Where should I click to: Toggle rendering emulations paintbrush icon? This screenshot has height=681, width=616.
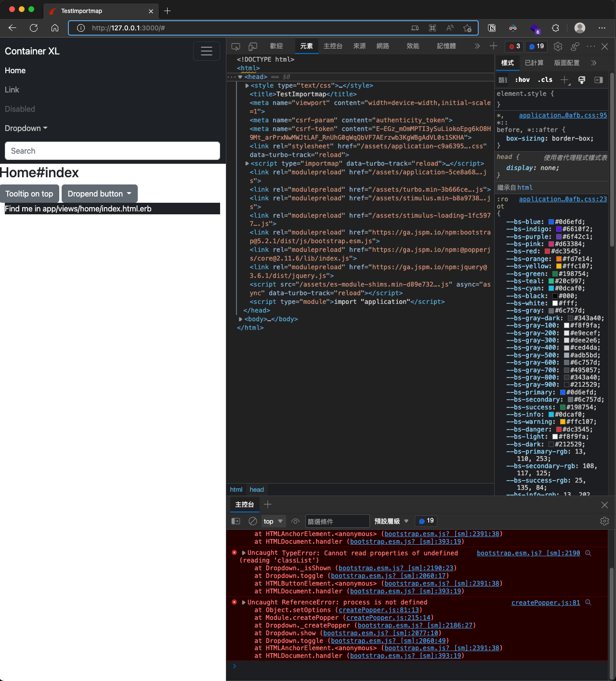(582, 80)
